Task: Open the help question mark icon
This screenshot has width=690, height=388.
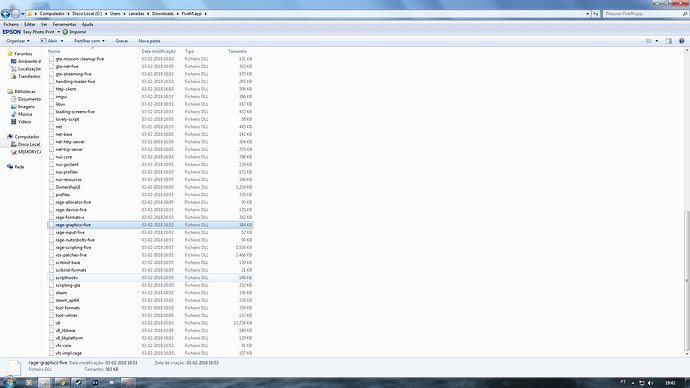Action: tap(682, 41)
